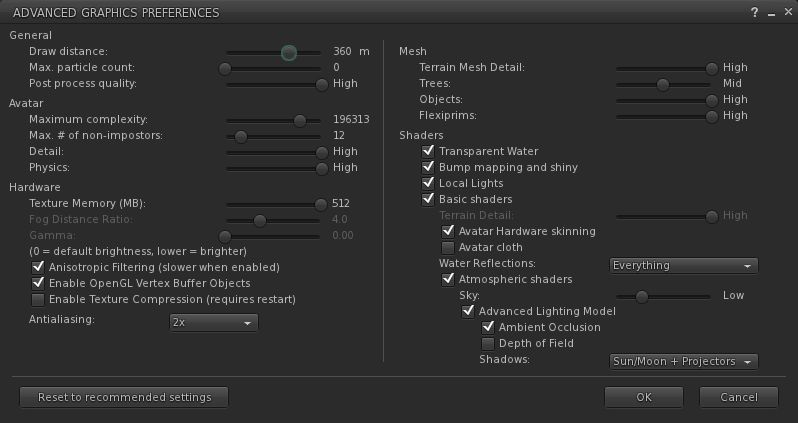This screenshot has width=798, height=423.
Task: Click the Trees detail slider handle
Action: (x=662, y=84)
